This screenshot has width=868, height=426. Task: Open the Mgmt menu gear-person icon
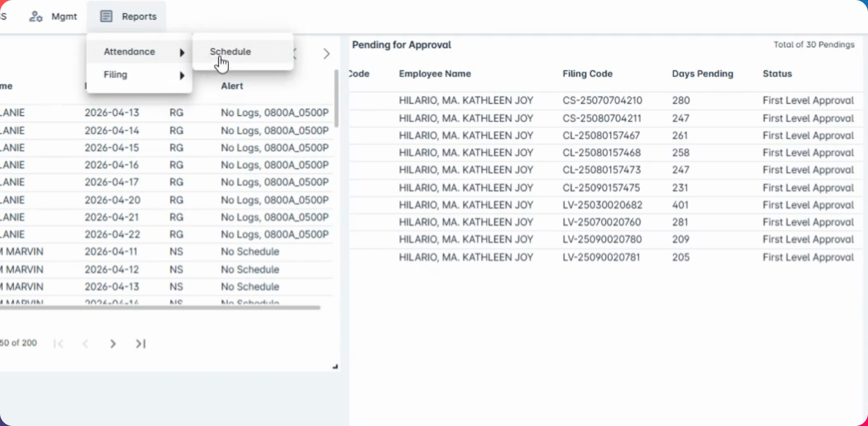pyautogui.click(x=35, y=17)
